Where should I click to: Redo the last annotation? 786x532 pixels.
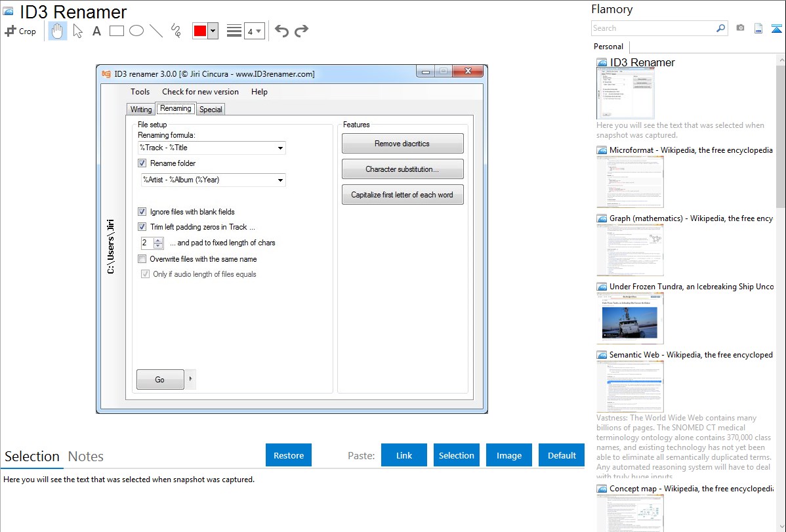click(301, 31)
